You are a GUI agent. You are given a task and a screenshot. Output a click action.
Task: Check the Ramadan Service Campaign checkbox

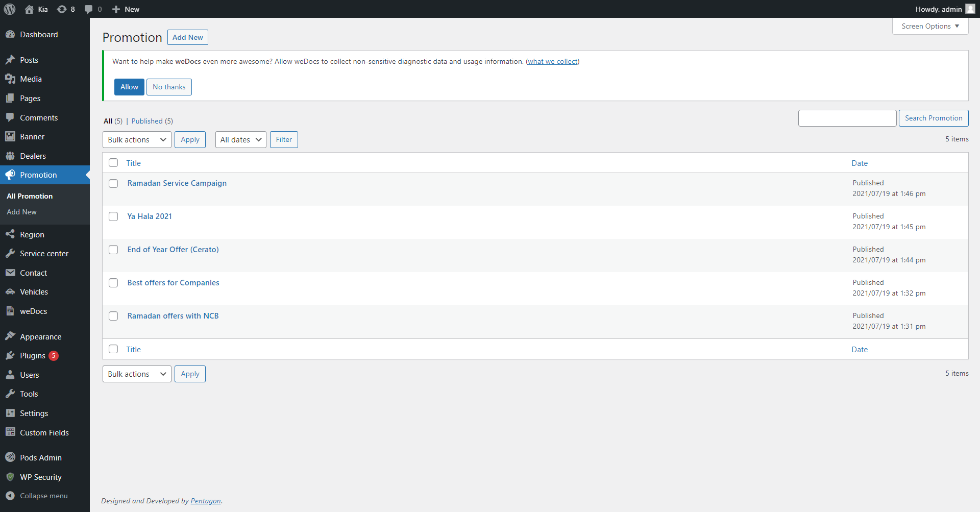[x=113, y=183]
